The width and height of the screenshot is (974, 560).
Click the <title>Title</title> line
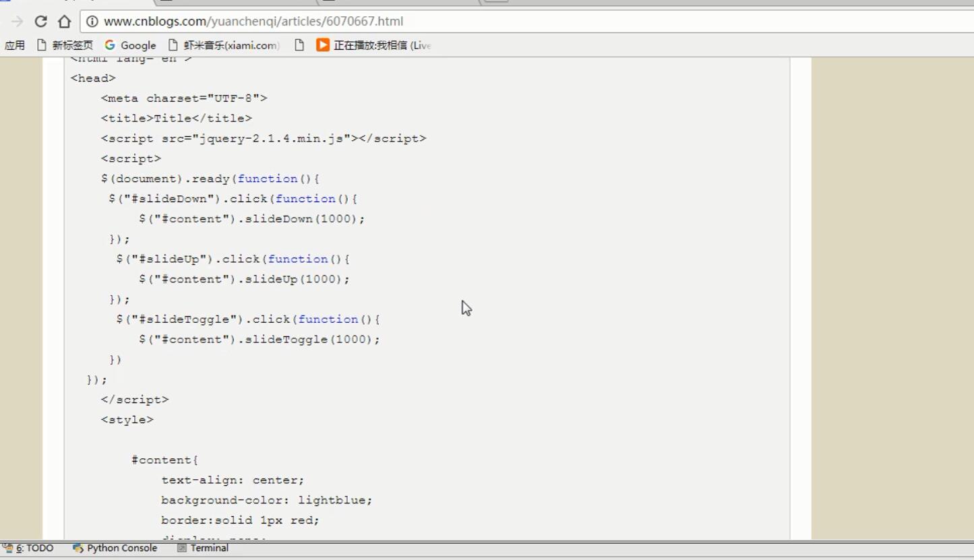point(177,119)
